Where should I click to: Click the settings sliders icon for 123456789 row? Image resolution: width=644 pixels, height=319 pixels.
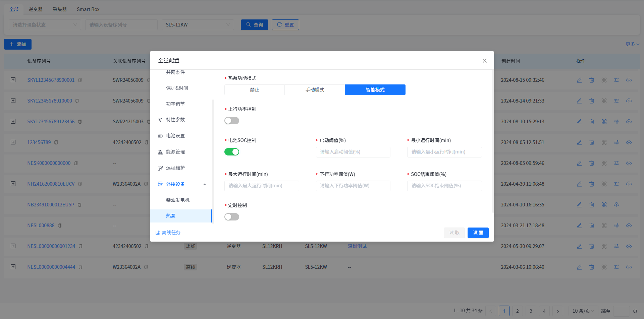(616, 142)
